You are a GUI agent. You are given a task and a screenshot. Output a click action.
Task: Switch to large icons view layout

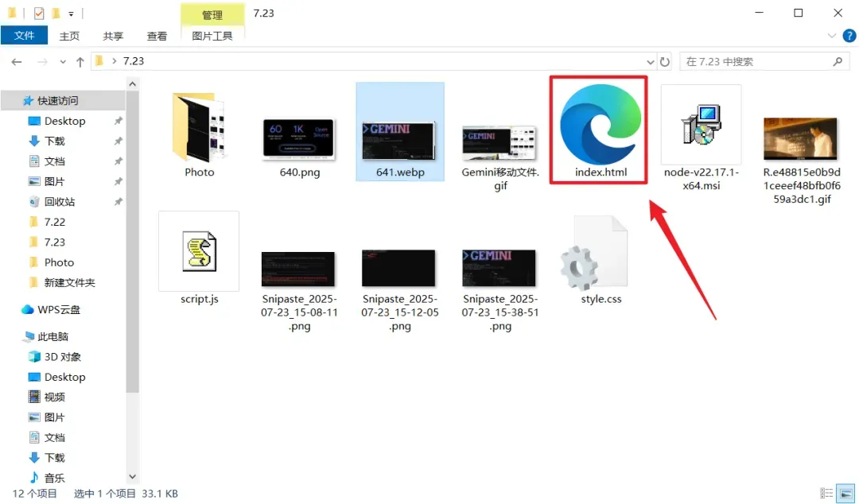point(845,493)
